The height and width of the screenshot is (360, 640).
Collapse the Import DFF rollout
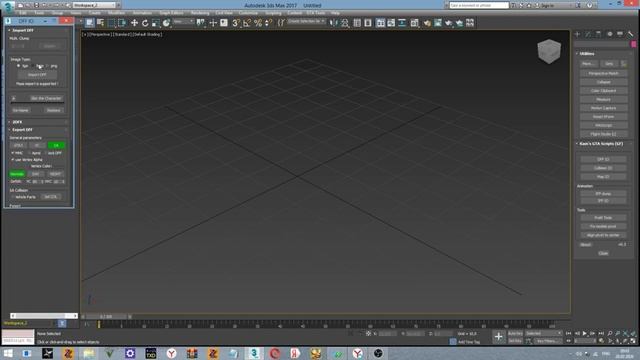click(23, 30)
